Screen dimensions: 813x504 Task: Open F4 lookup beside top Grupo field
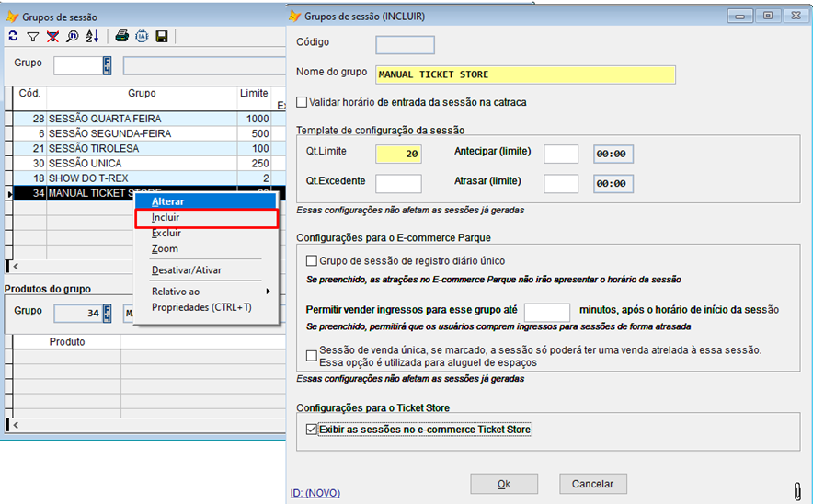click(108, 65)
